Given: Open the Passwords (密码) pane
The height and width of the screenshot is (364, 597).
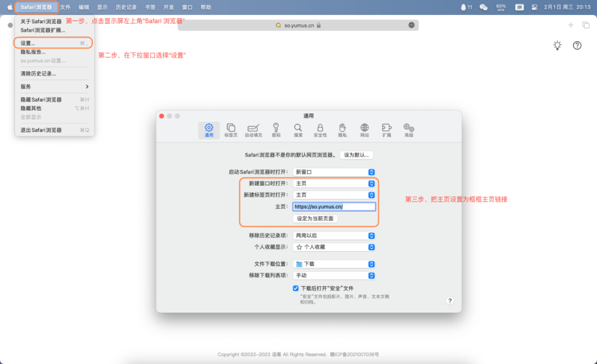Looking at the screenshot, I should coord(276,130).
